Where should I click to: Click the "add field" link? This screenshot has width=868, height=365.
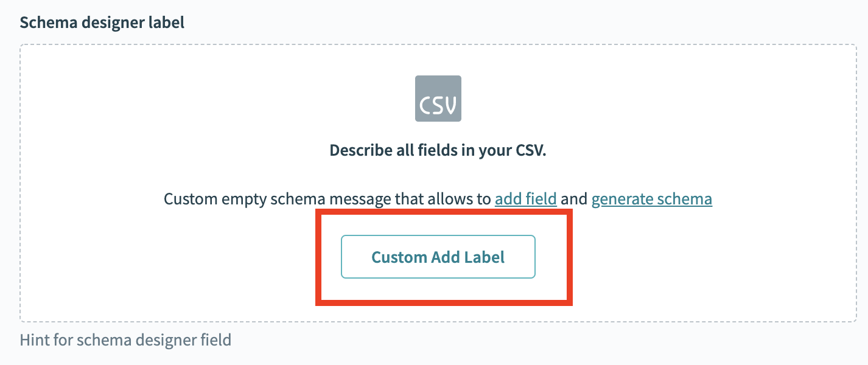525,199
